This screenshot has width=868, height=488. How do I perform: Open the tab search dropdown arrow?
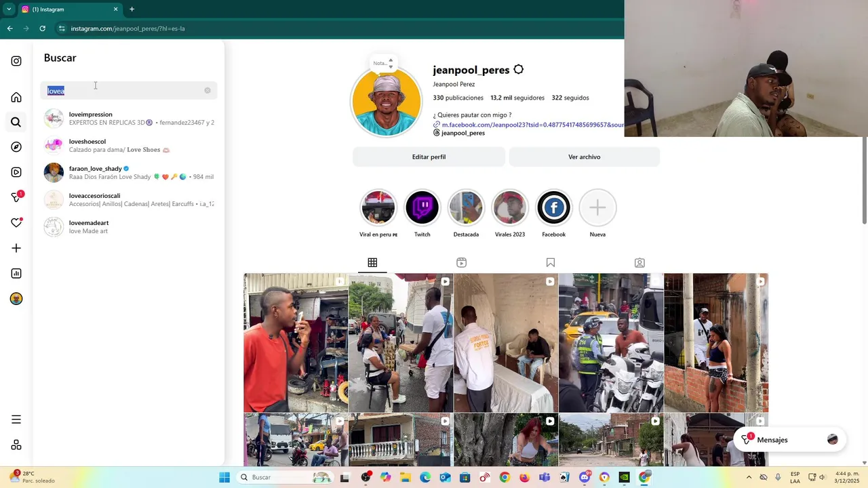pyautogui.click(x=9, y=9)
